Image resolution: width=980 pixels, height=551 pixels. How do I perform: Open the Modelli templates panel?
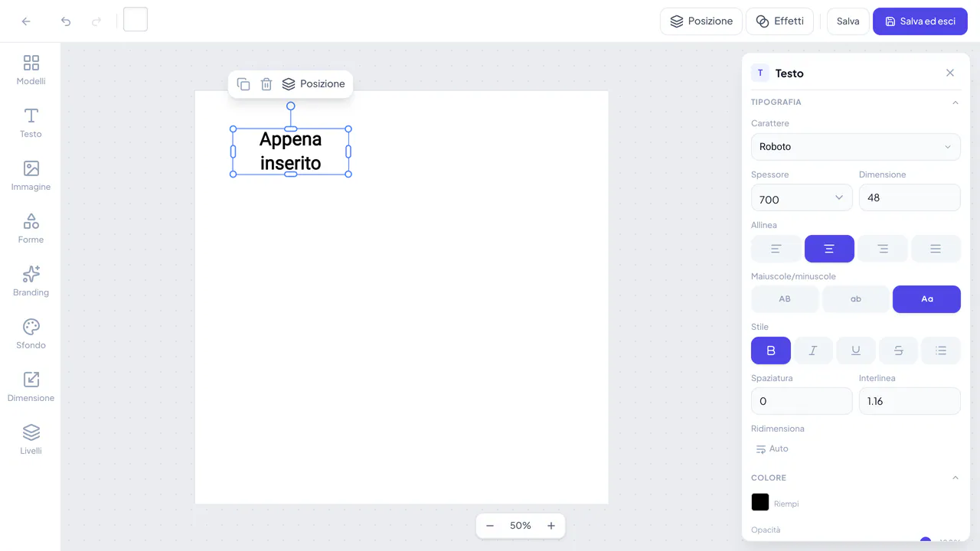[31, 70]
